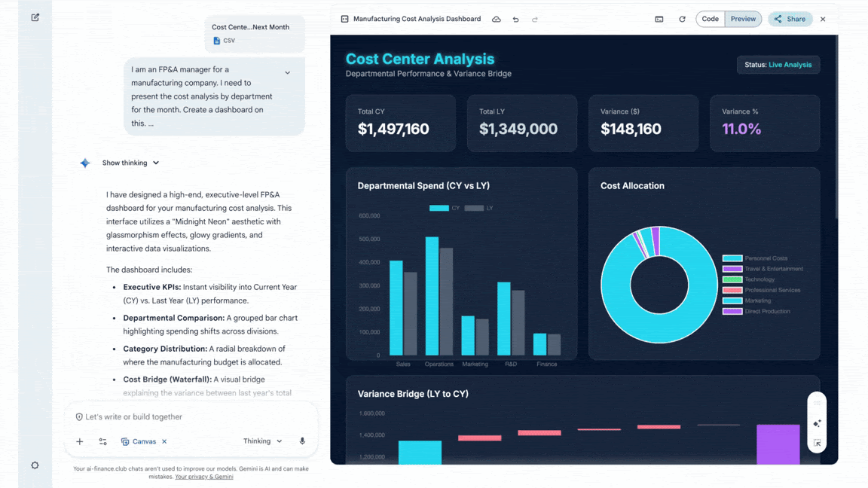Viewport: 868px width, 488px height.
Task: Click the plus icon to add files
Action: pos(80,442)
